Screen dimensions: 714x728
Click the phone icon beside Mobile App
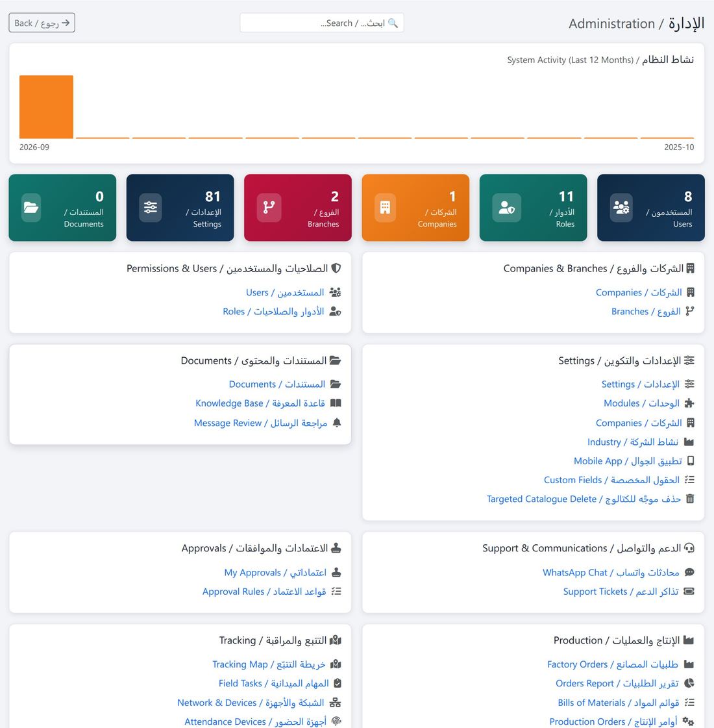(691, 460)
